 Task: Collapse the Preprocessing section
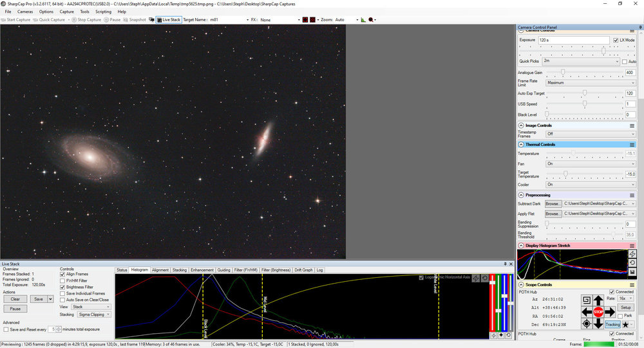tap(521, 195)
